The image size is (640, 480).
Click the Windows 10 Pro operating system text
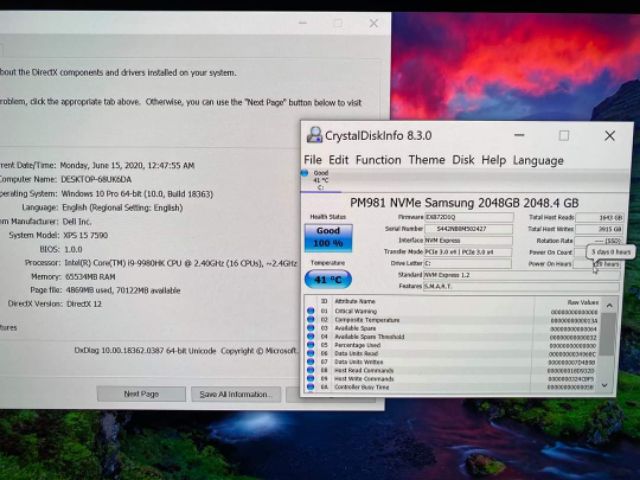coord(137,194)
